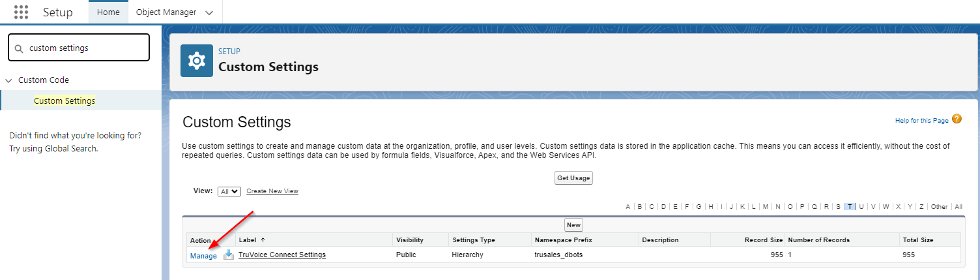Click the highlighted letter T filter

coord(850,207)
